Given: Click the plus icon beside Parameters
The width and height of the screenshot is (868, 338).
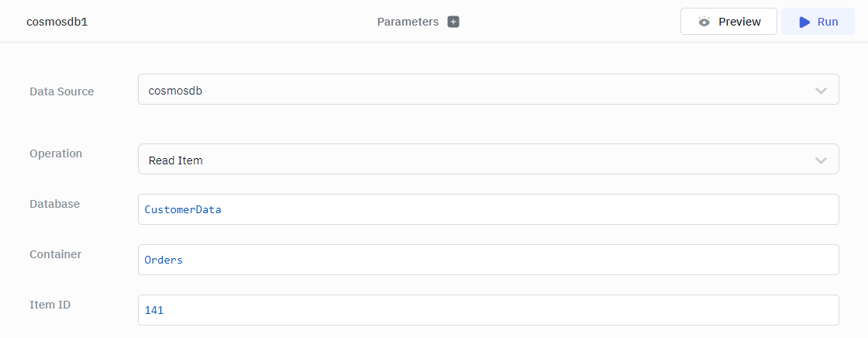Looking at the screenshot, I should click(x=453, y=22).
